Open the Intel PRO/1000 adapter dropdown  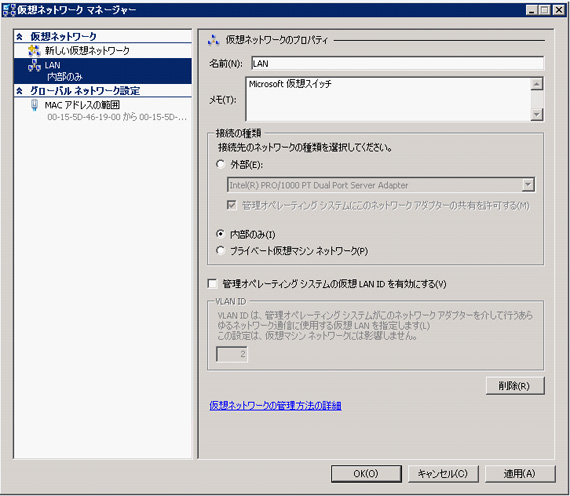pos(528,185)
